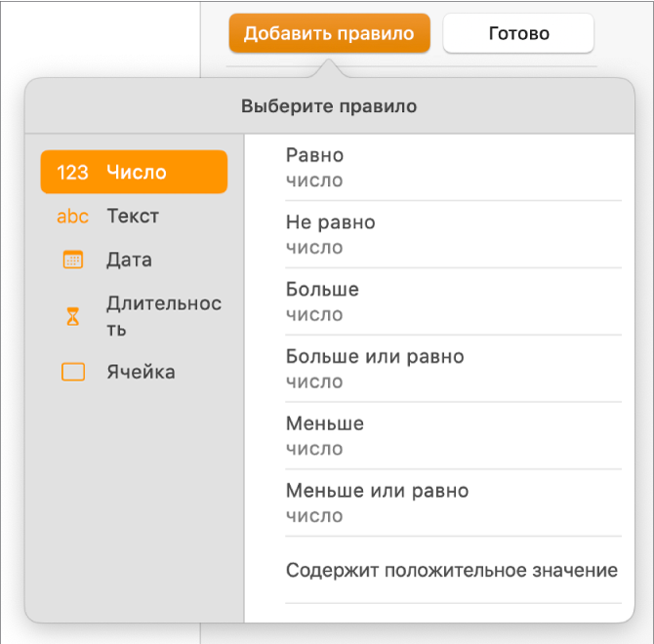Click the hourglass Duration icon
The image size is (654, 644).
(x=73, y=316)
